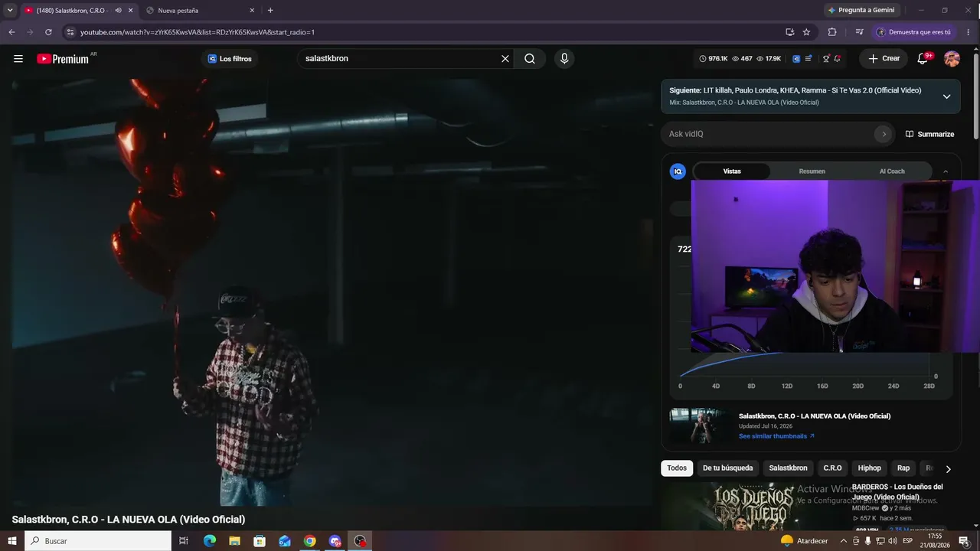Open File Explorer from the taskbar
The width and height of the screenshot is (980, 551).
(234, 541)
